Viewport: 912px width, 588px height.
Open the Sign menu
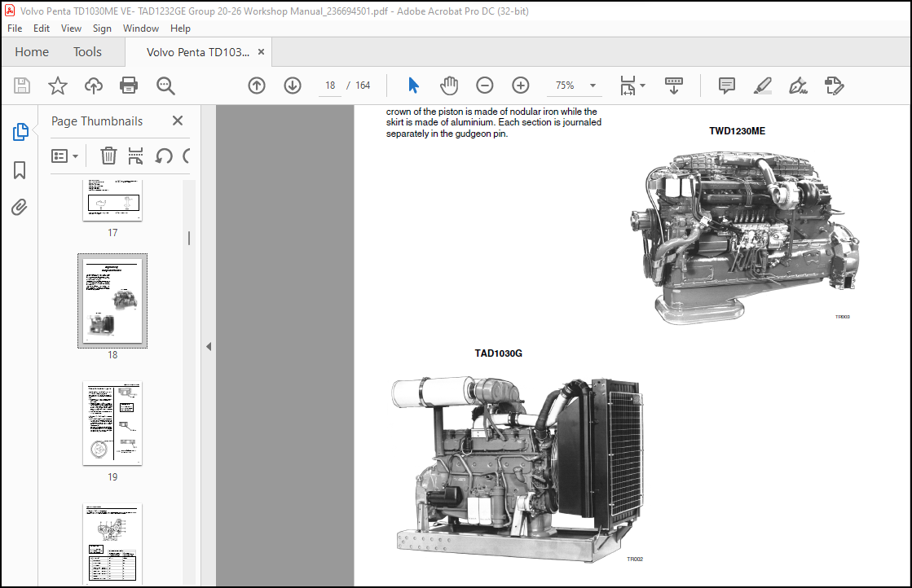[x=102, y=28]
